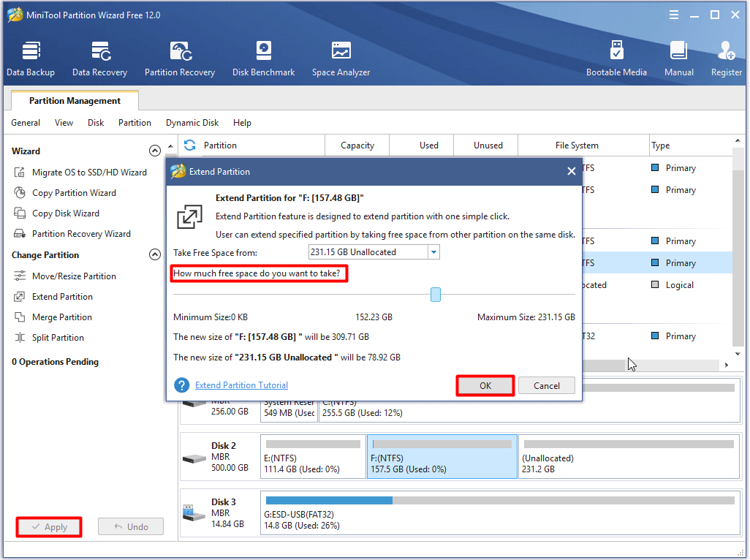The height and width of the screenshot is (560, 750).
Task: Apply pending operations
Action: 49,527
